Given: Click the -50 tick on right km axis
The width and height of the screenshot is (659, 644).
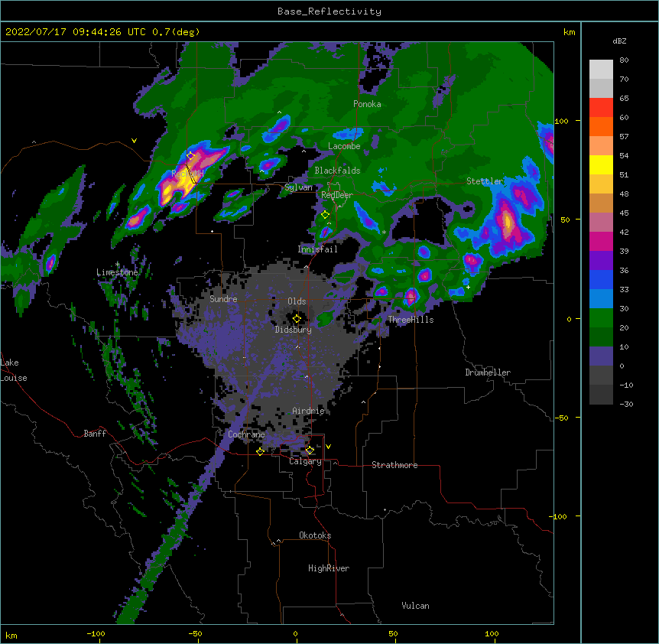Looking at the screenshot, I should [x=561, y=418].
